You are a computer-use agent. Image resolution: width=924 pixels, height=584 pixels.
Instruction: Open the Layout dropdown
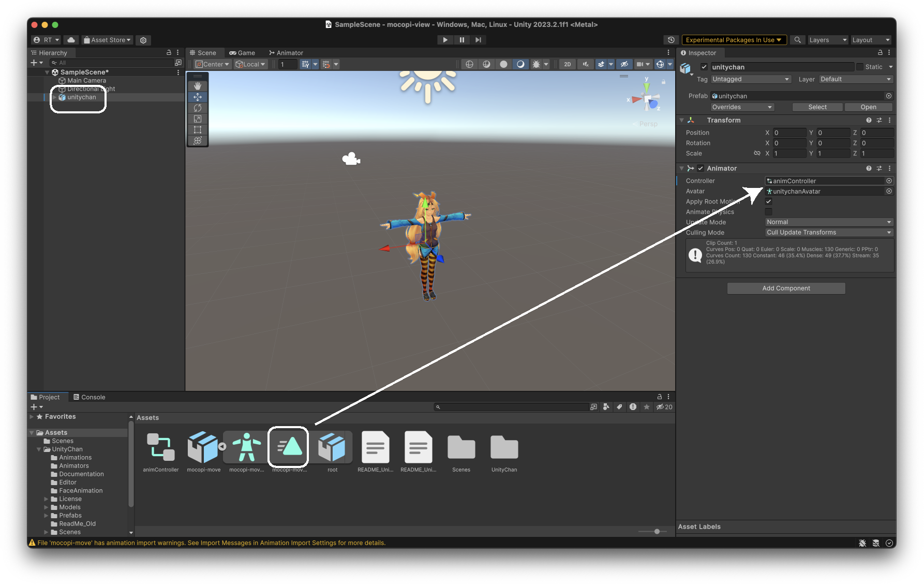pyautogui.click(x=871, y=40)
